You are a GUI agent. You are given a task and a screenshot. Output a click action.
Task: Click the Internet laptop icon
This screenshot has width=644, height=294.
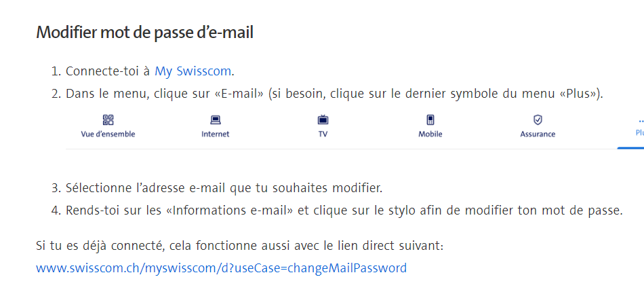click(x=216, y=120)
